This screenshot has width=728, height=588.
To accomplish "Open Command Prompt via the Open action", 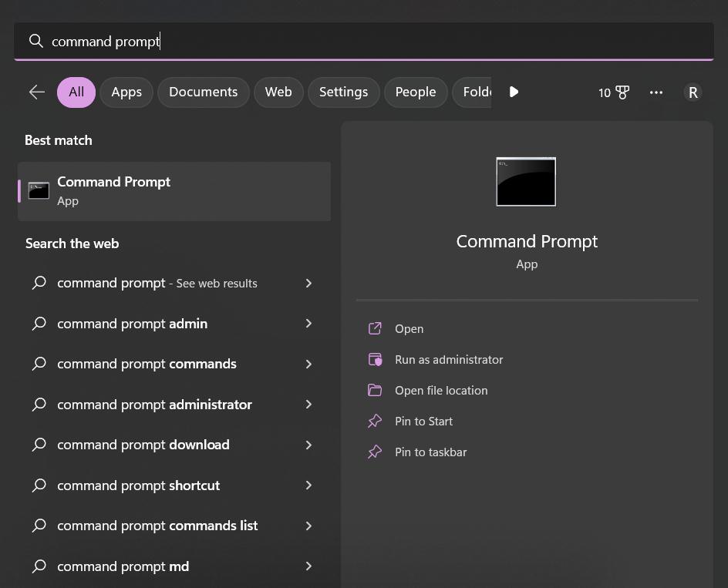I will tap(409, 329).
